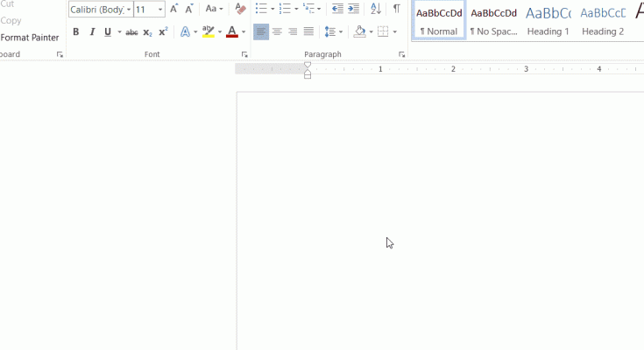The width and height of the screenshot is (644, 350).
Task: Open Font Color dropdown arrow
Action: [x=244, y=32]
